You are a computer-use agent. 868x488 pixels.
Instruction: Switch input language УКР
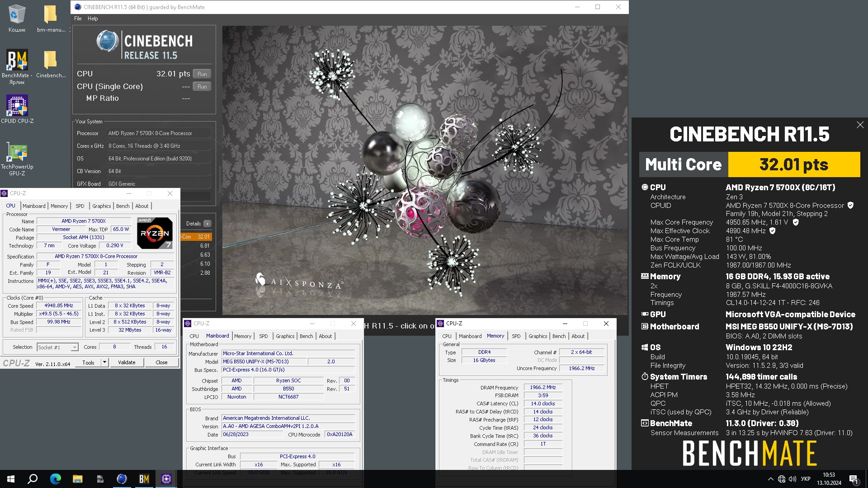[x=806, y=479]
